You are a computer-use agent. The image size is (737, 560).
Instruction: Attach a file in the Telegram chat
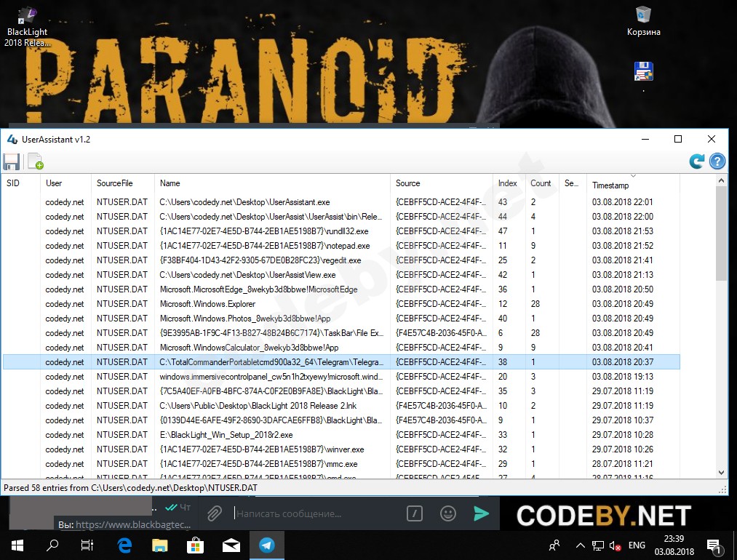[x=215, y=513]
